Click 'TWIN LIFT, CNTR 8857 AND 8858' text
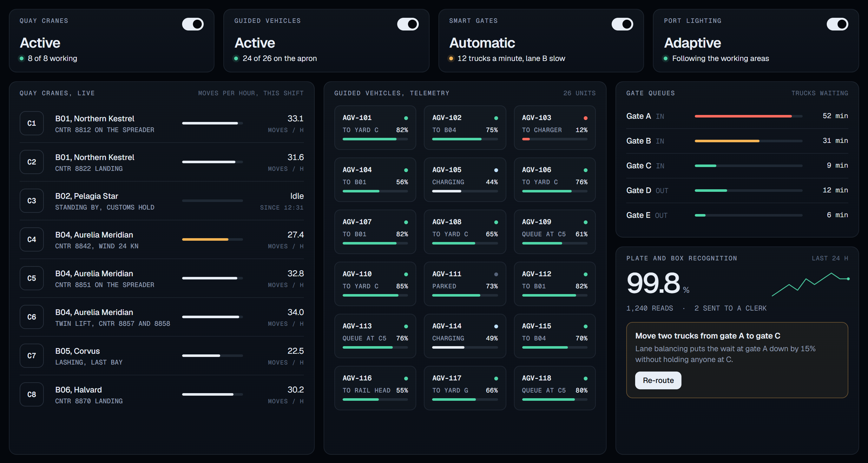 [113, 324]
